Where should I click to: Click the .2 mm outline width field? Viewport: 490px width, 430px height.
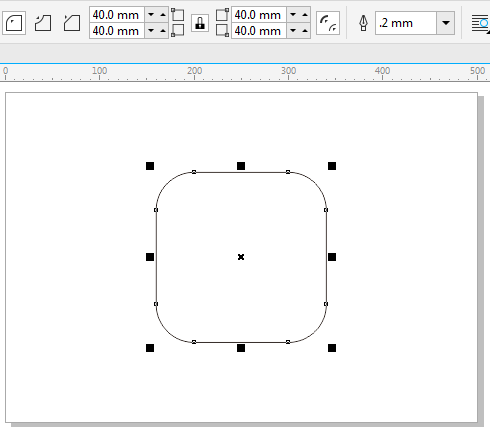406,23
